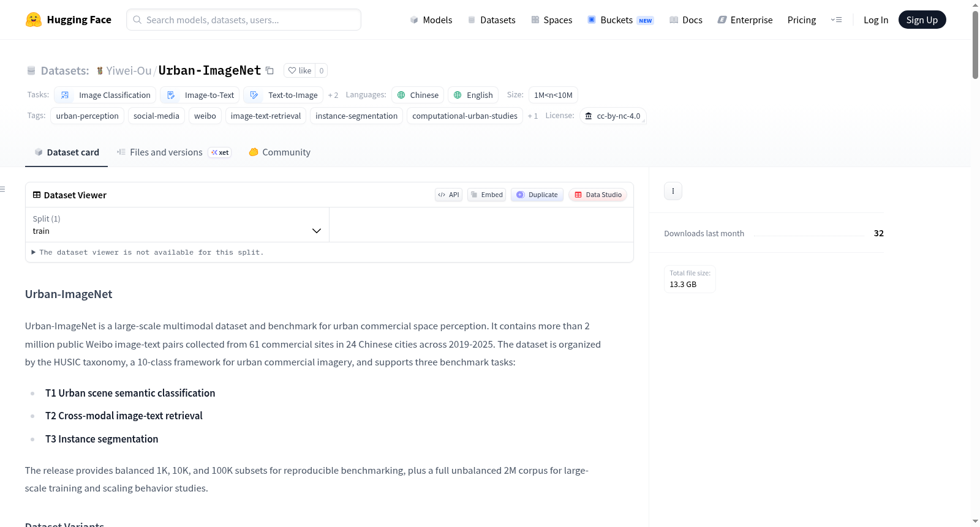Expand the +2 more tasks
This screenshot has height=527, width=980.
coord(333,95)
